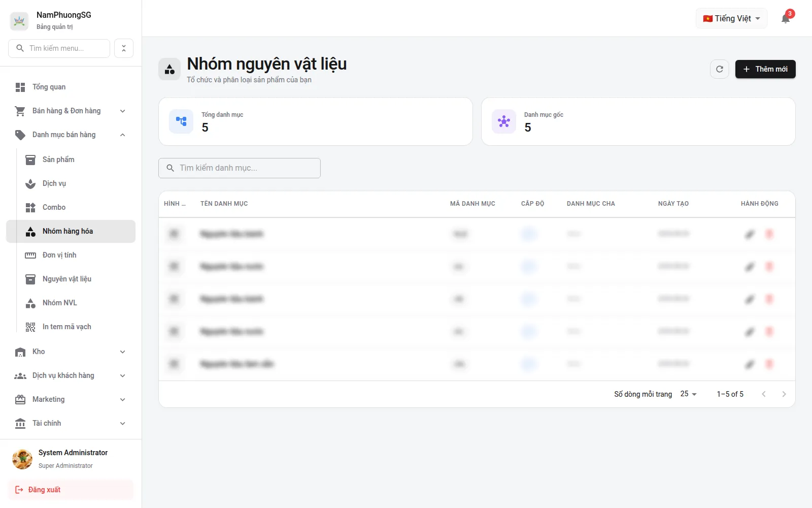Open Dịch vụ using its icon
Screen dimensions: 812x508
pos(30,184)
